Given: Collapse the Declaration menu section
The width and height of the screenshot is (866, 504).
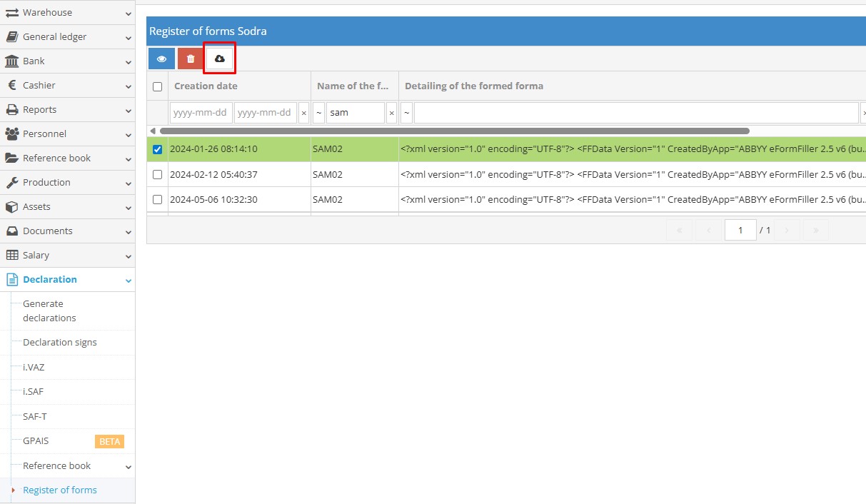Looking at the screenshot, I should (x=129, y=281).
